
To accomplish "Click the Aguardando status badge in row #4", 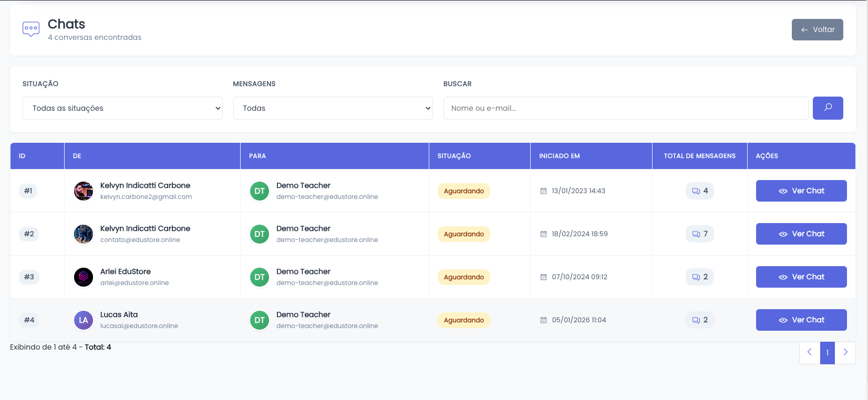I will coord(463,320).
